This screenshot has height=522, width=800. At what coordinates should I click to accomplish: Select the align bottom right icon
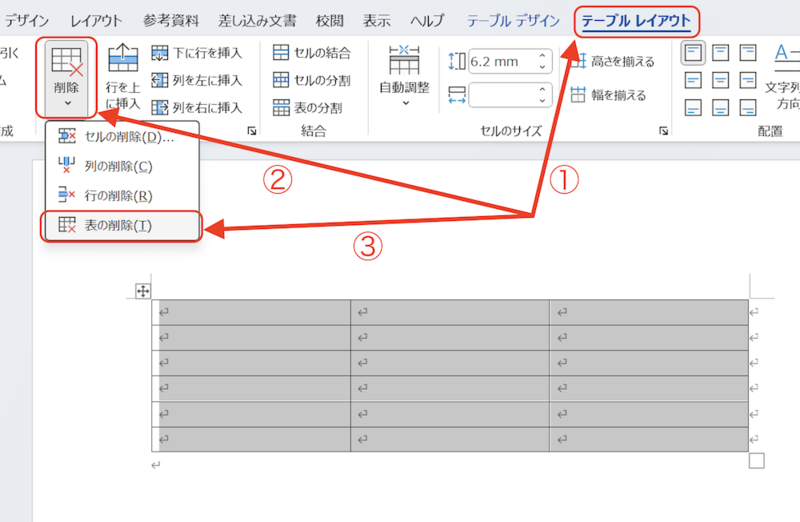tap(748, 108)
